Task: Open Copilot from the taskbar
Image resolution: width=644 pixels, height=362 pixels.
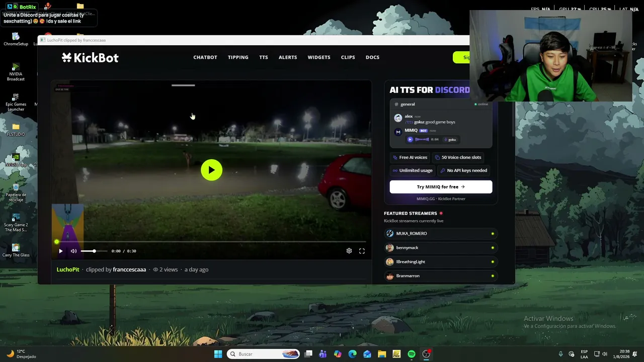Action: [x=338, y=354]
